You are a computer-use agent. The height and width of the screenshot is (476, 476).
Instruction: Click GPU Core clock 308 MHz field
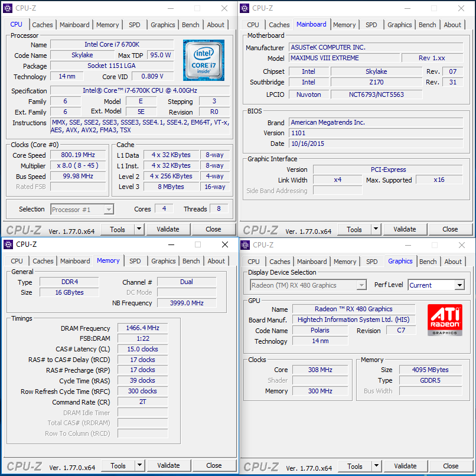coord(320,370)
